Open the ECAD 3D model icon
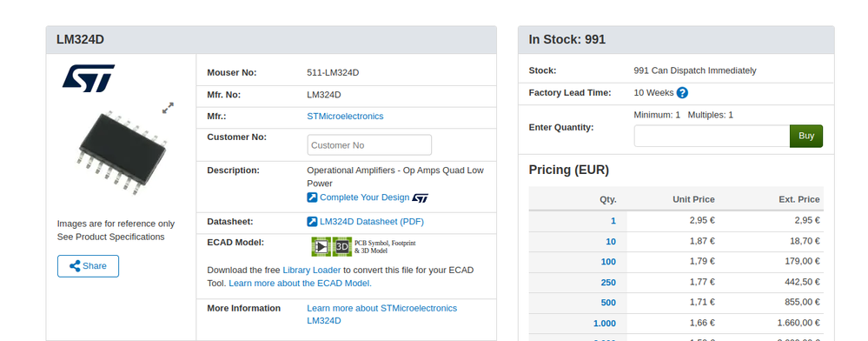 [342, 246]
